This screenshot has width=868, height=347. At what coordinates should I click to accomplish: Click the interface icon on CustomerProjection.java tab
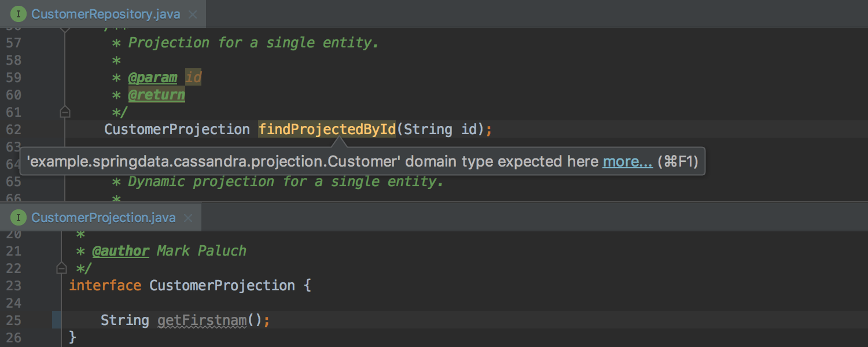click(x=19, y=218)
